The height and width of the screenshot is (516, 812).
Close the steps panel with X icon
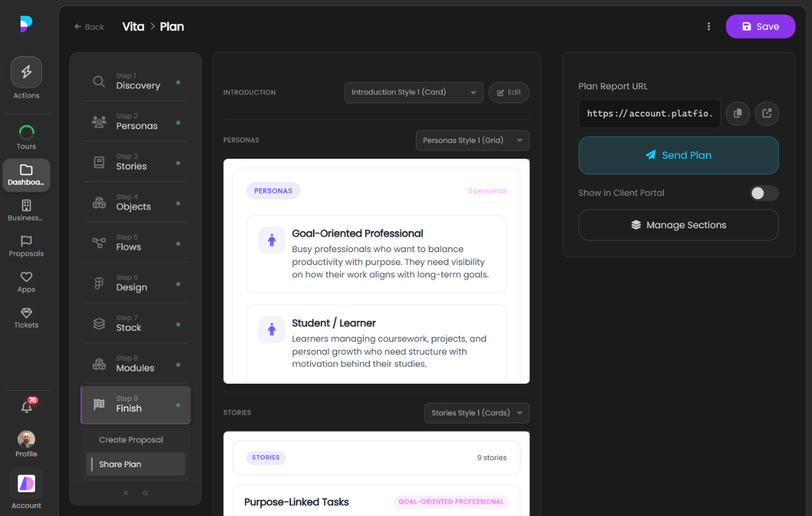[x=126, y=493]
